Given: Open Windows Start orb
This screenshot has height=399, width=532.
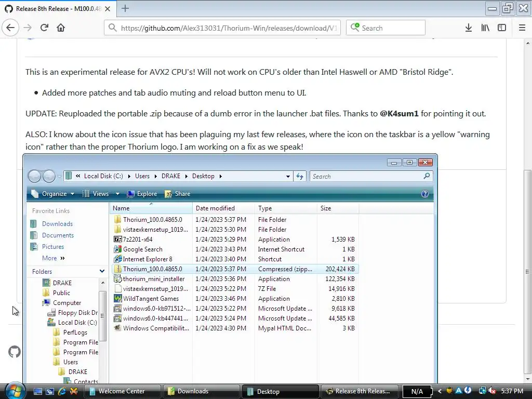Looking at the screenshot, I should [14, 391].
